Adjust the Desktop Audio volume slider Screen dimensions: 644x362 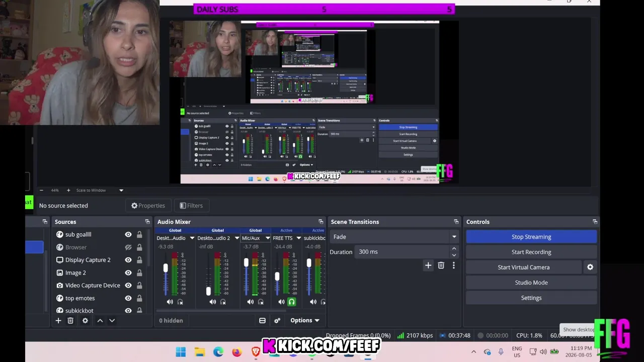click(x=166, y=268)
